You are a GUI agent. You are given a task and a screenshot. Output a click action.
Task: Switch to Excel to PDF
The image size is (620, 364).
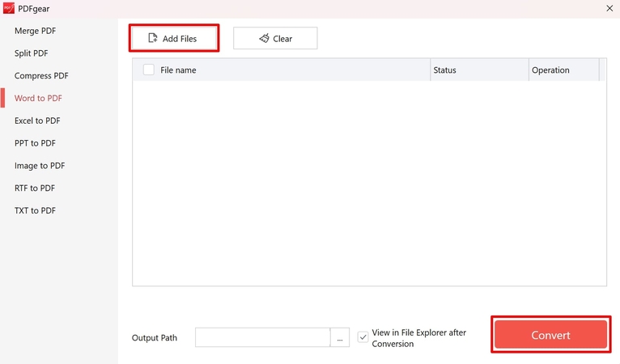click(x=37, y=121)
